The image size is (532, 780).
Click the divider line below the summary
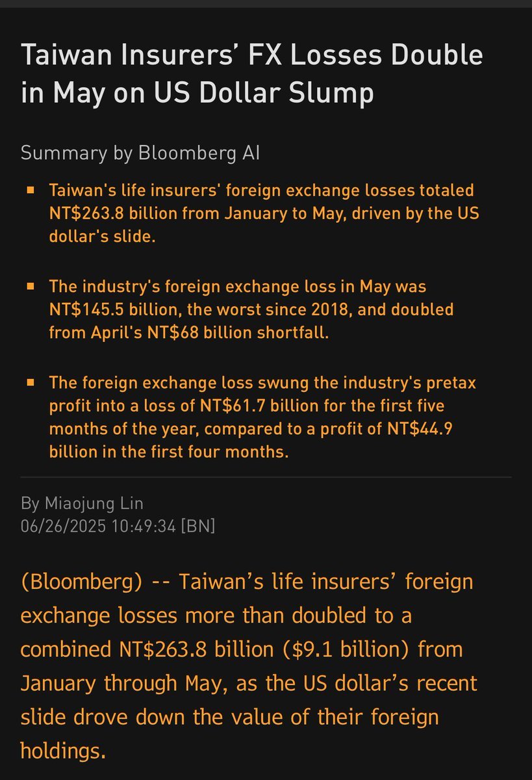(x=266, y=477)
